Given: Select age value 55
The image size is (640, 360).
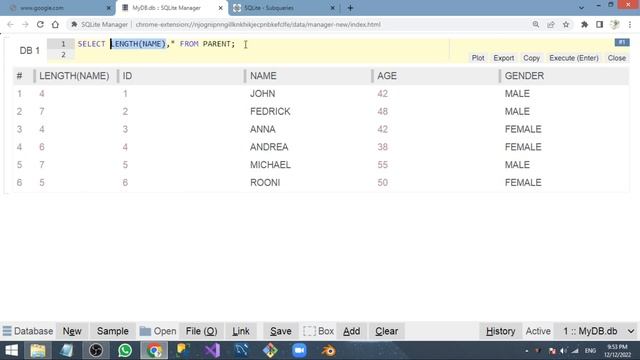Looking at the screenshot, I should [x=382, y=165].
